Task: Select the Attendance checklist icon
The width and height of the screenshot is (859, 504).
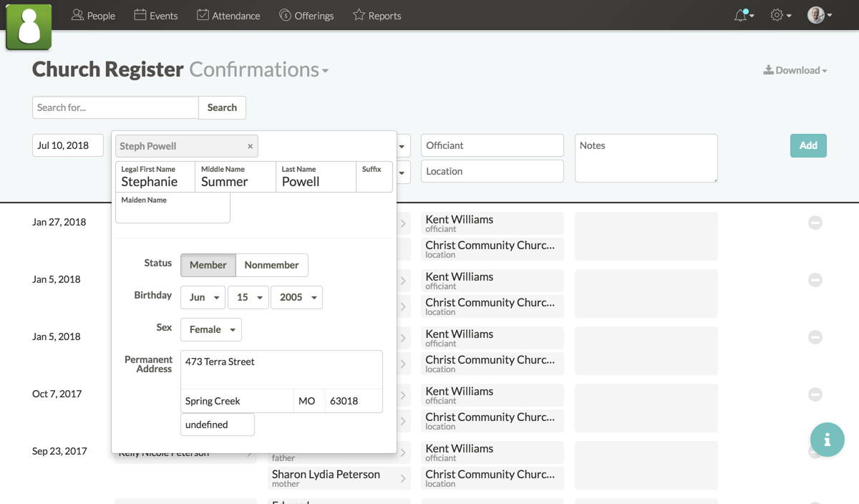Action: tap(202, 14)
